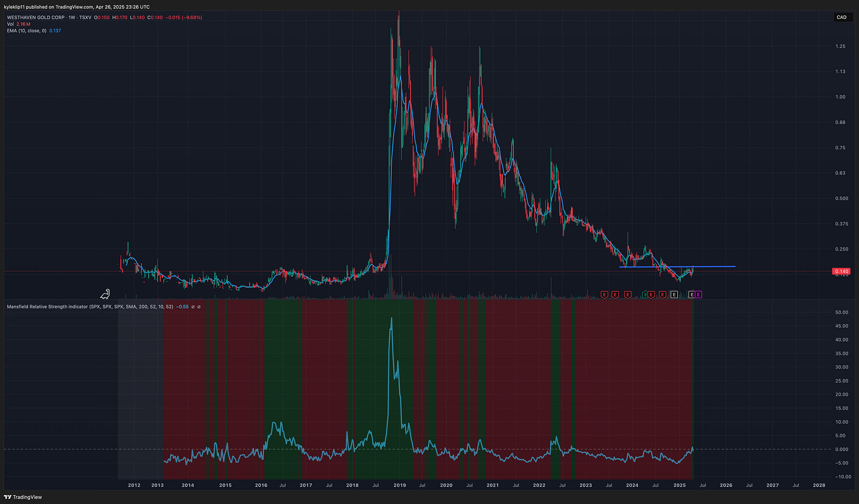Click the CAD currency button
The height and width of the screenshot is (504, 859).
pyautogui.click(x=842, y=17)
